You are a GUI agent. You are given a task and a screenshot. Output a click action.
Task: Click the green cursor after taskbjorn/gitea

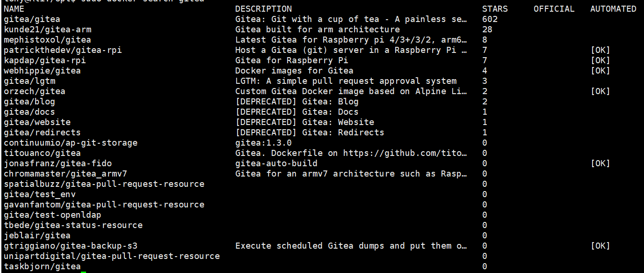(x=84, y=267)
